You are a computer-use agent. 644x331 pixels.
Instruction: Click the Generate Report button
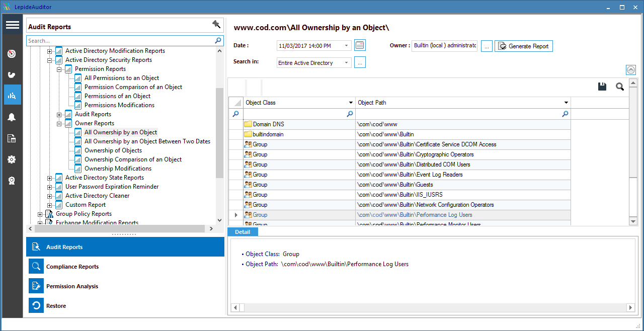[523, 46]
